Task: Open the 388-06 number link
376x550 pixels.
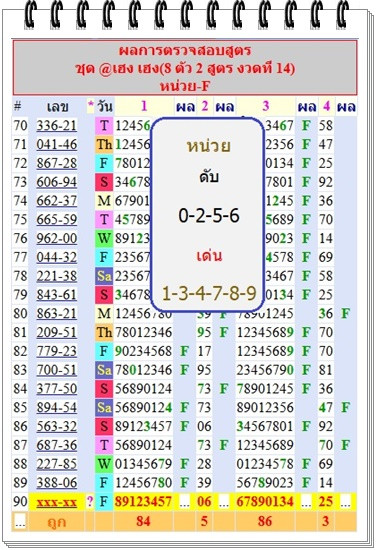Action: pyautogui.click(x=56, y=483)
